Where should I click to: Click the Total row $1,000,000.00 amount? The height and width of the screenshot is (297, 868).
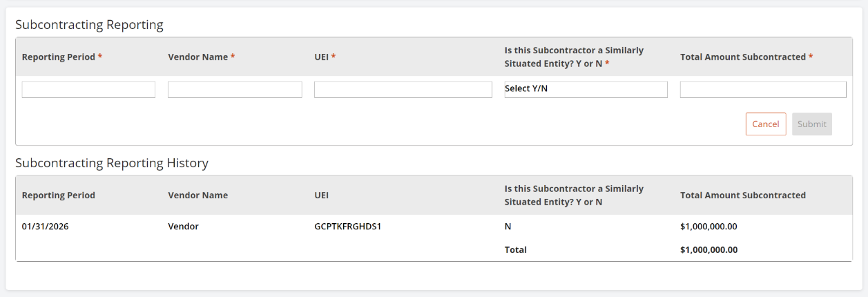coord(708,249)
